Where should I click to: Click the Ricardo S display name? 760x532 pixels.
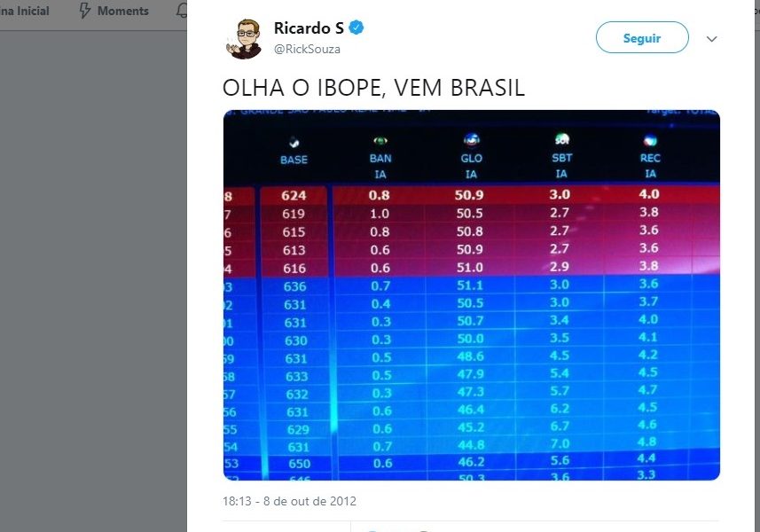click(x=308, y=28)
